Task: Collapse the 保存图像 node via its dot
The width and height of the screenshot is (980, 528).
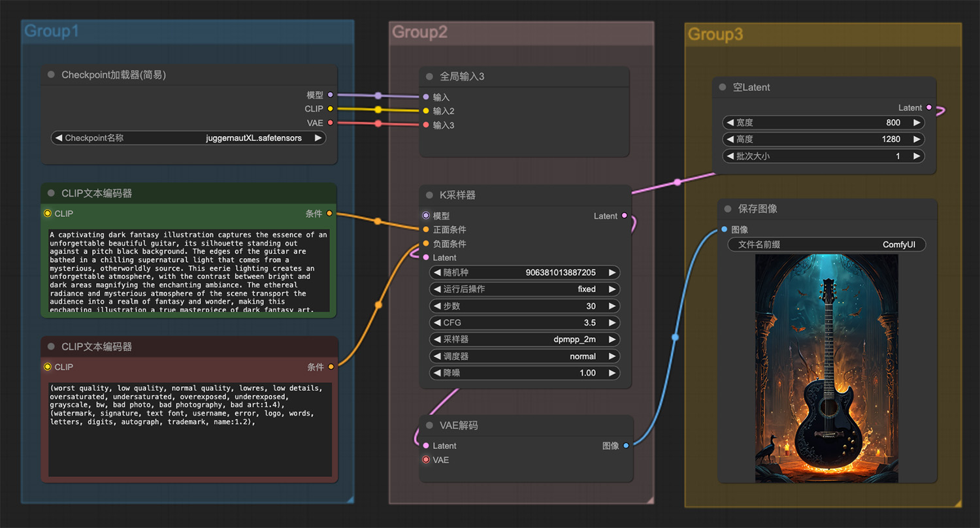Action: click(x=728, y=208)
